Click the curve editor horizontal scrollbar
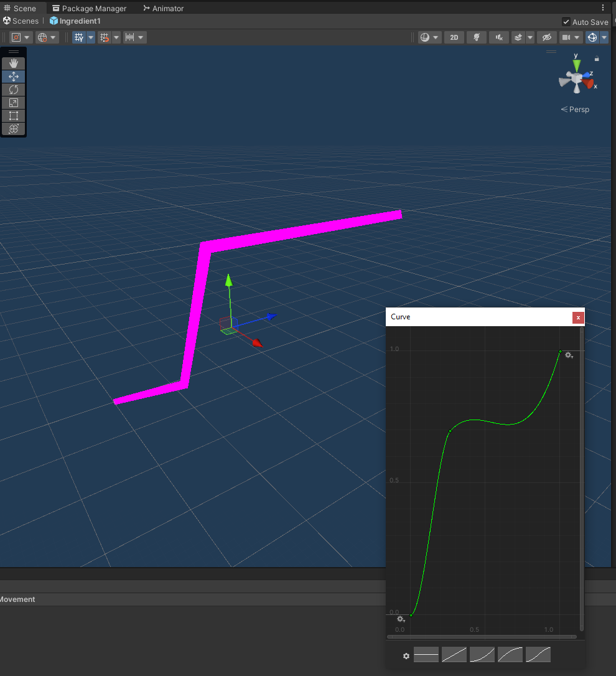Screen dimensions: 616x676 (x=481, y=637)
